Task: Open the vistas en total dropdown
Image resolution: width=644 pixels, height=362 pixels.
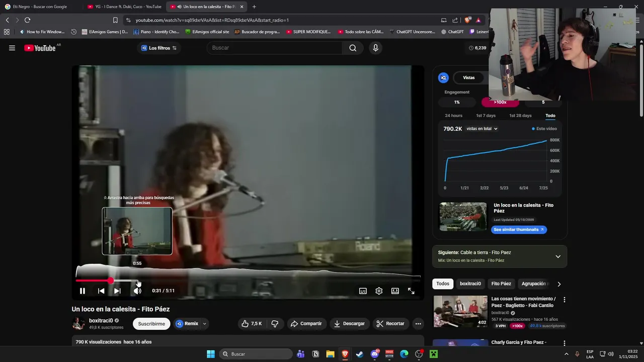Action: coord(482,129)
